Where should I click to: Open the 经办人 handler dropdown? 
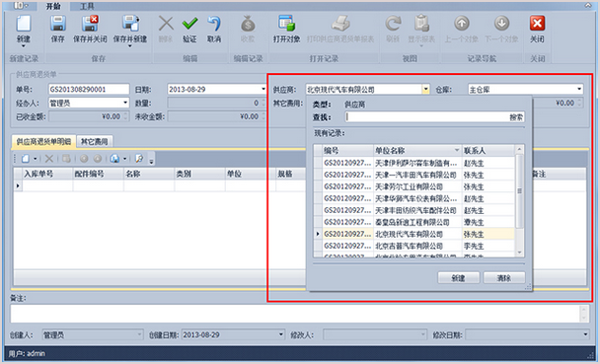point(125,103)
